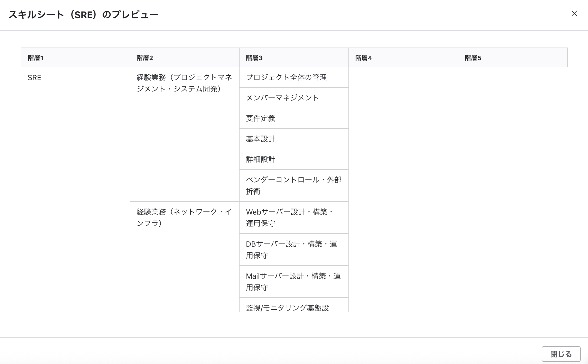Click the 詳細設計 row

[x=261, y=159]
